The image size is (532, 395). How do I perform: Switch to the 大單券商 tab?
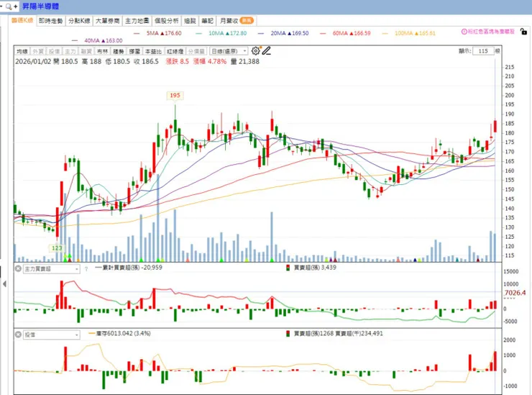click(x=107, y=21)
